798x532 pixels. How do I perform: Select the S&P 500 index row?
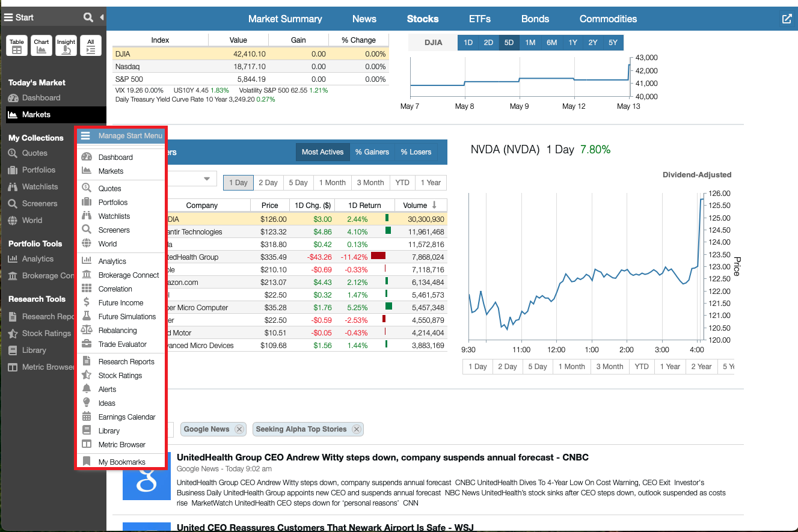click(251, 79)
